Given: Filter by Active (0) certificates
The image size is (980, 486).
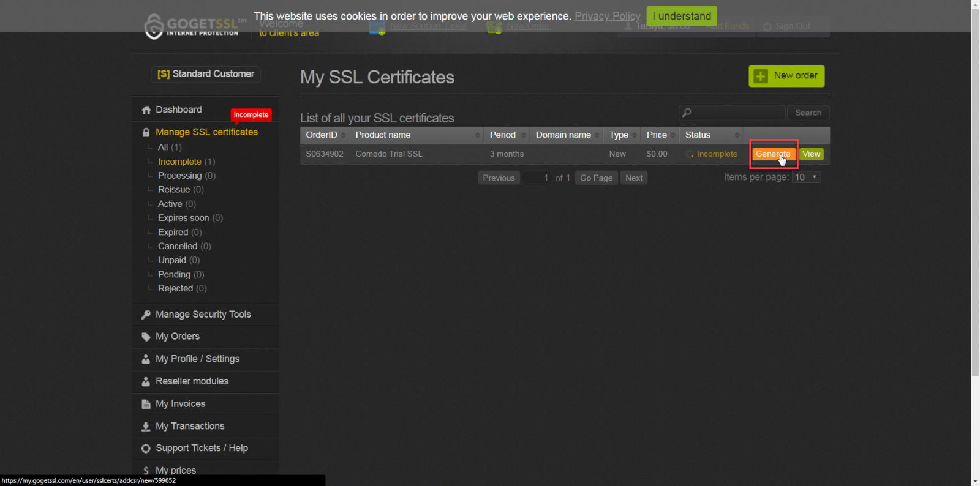Looking at the screenshot, I should [x=177, y=204].
